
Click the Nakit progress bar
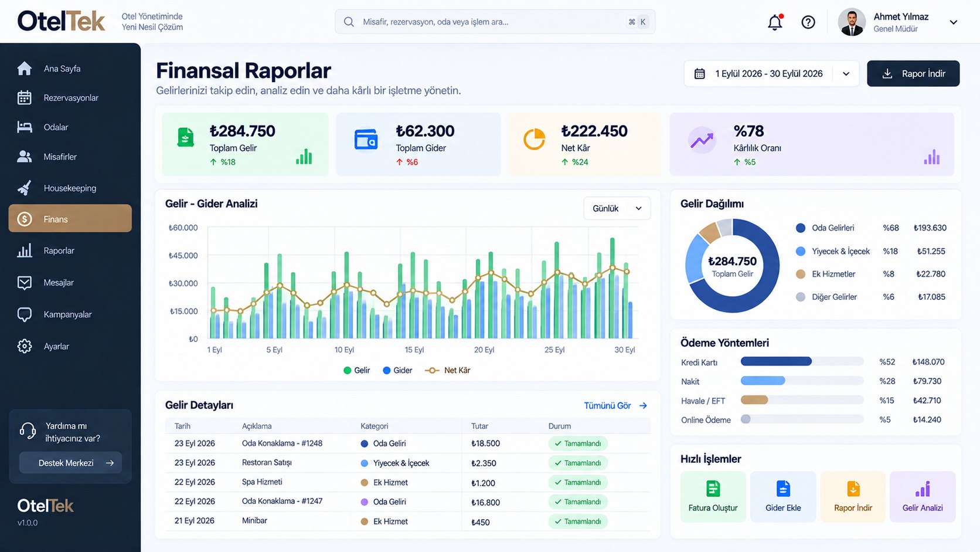(802, 381)
